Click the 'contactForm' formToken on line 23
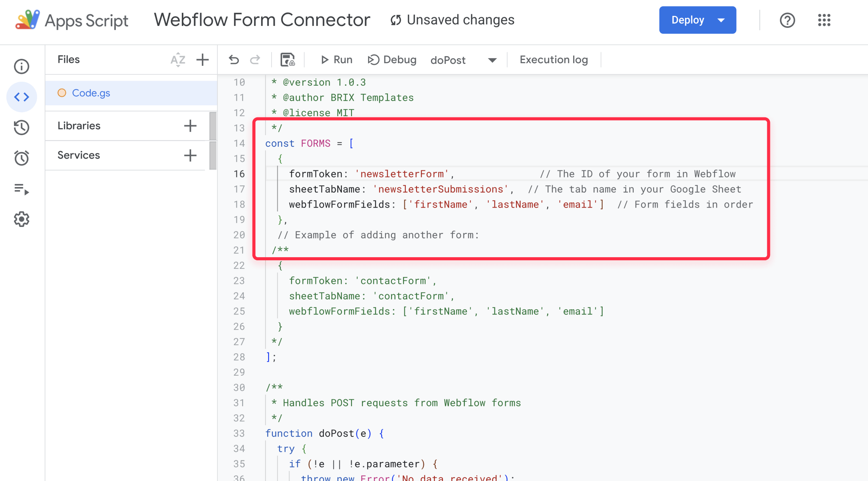Viewport: 868px width, 481px height. coord(393,281)
